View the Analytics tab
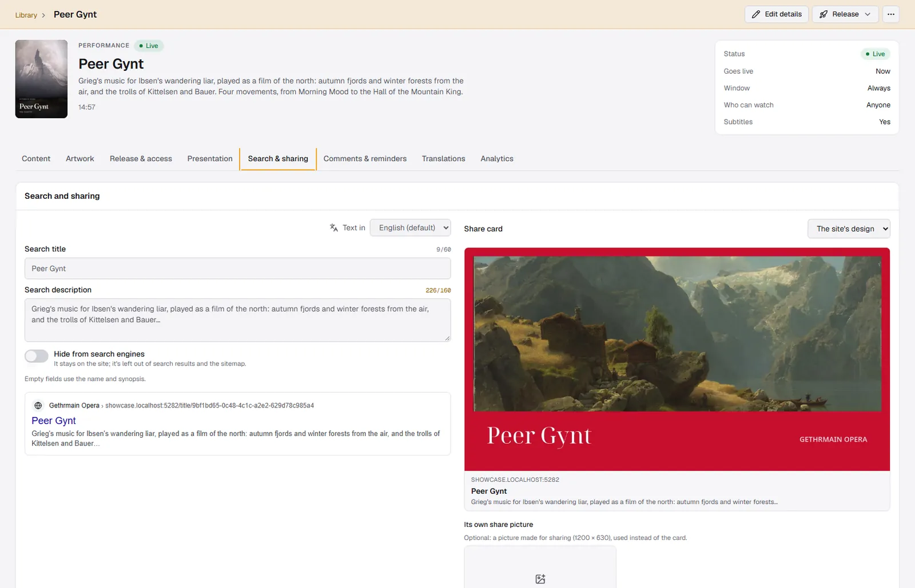 click(497, 159)
